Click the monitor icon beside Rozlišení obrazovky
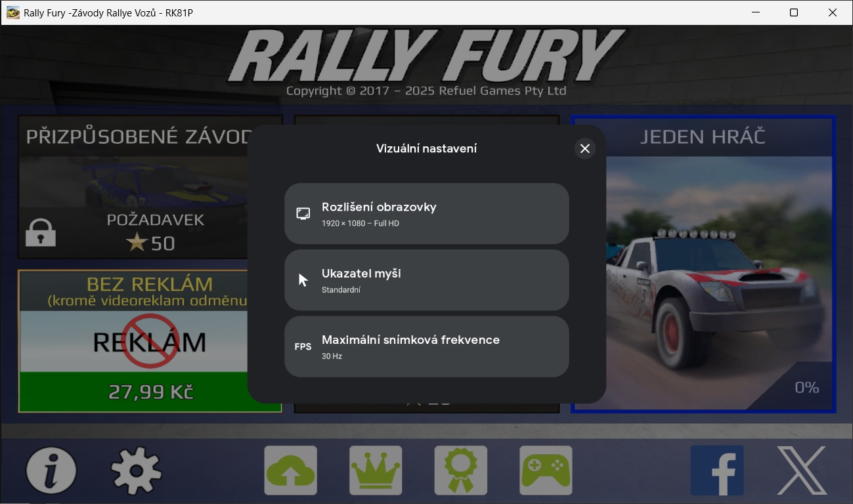Image resolution: width=853 pixels, height=504 pixels. pyautogui.click(x=303, y=214)
